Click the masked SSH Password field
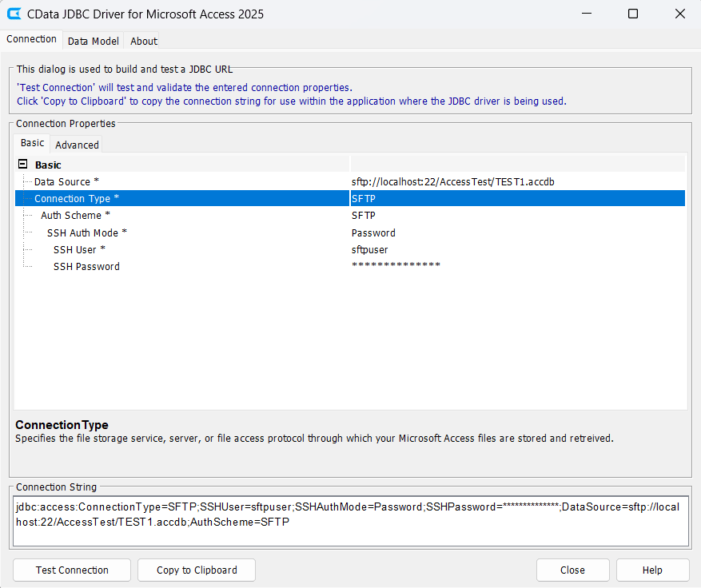The width and height of the screenshot is (701, 588). coord(516,267)
